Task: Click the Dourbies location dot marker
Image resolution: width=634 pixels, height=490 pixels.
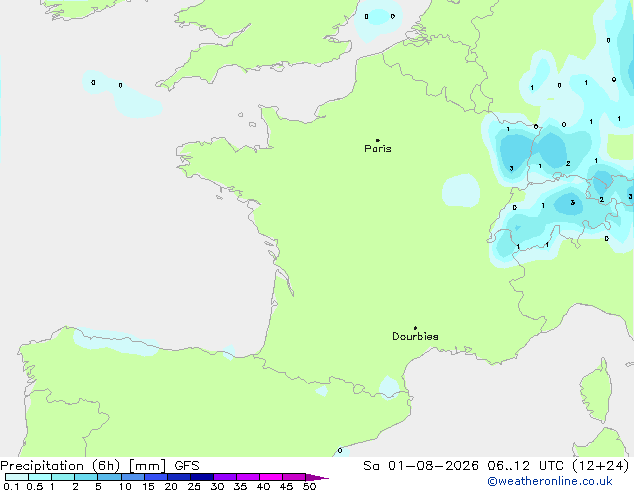Action: click(x=415, y=328)
